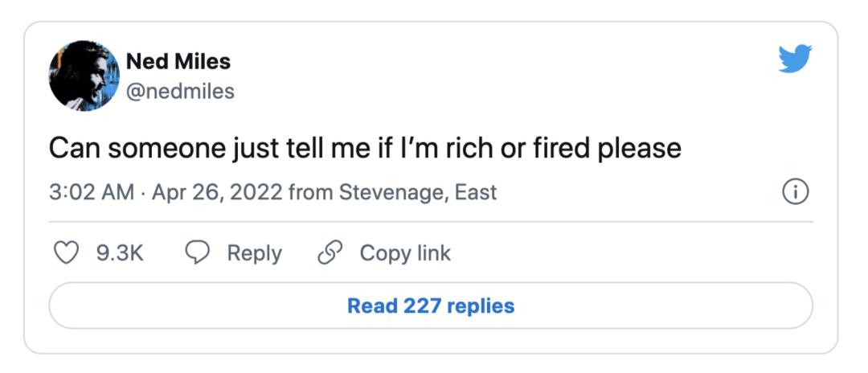This screenshot has width=868, height=373.
Task: Click the 9.3K likes count
Action: click(120, 253)
